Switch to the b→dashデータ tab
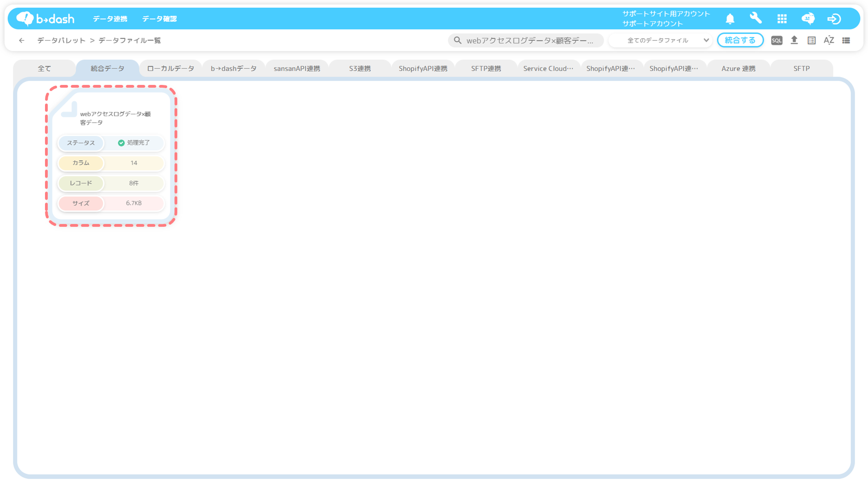The height and width of the screenshot is (488, 868). click(233, 68)
